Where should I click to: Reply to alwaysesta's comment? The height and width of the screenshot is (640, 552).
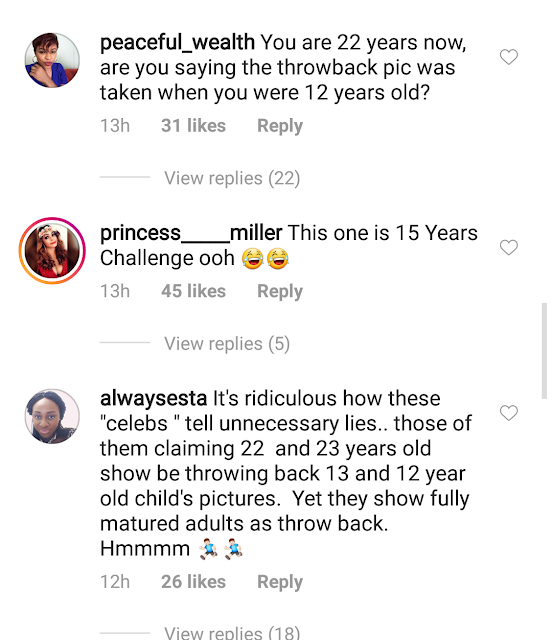pyautogui.click(x=280, y=582)
